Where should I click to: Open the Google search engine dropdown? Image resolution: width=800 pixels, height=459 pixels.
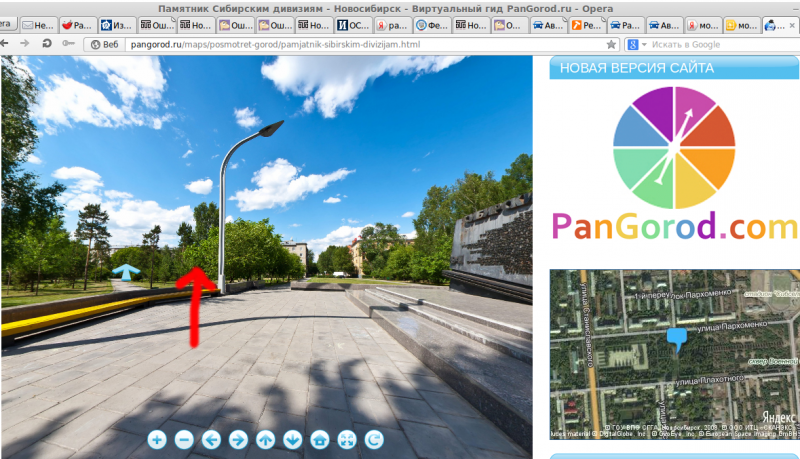638,44
